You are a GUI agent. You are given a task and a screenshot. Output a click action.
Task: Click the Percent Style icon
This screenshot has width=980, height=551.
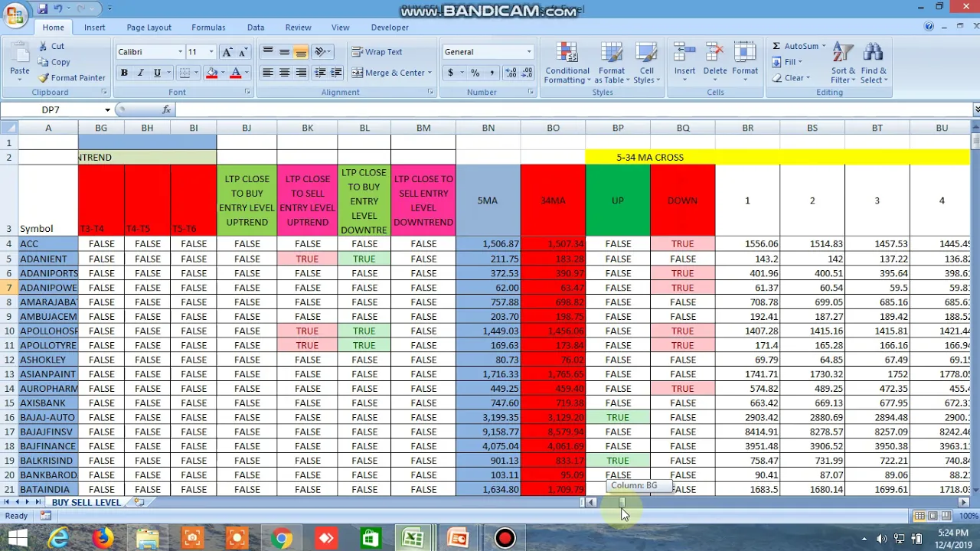(475, 73)
